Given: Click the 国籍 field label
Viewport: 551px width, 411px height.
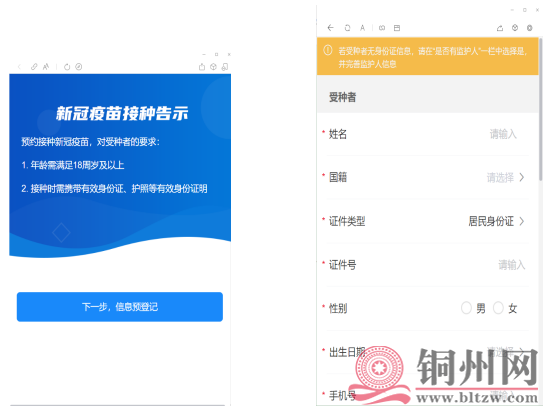Looking at the screenshot, I should tap(338, 177).
